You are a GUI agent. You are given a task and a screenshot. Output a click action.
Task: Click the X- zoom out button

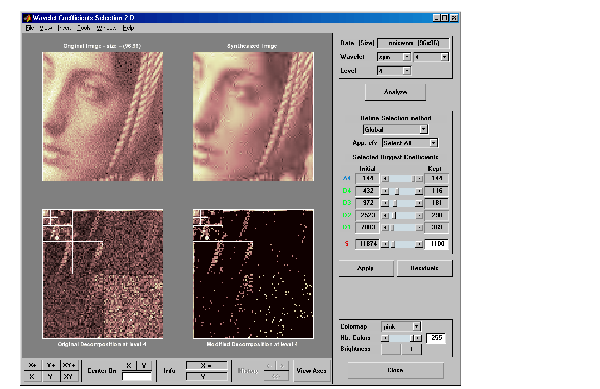click(32, 376)
